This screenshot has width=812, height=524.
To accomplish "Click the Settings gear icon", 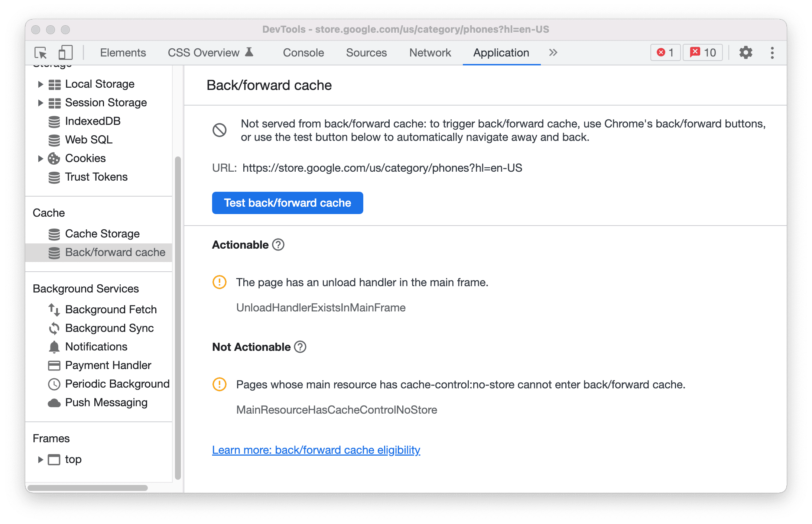I will [744, 53].
